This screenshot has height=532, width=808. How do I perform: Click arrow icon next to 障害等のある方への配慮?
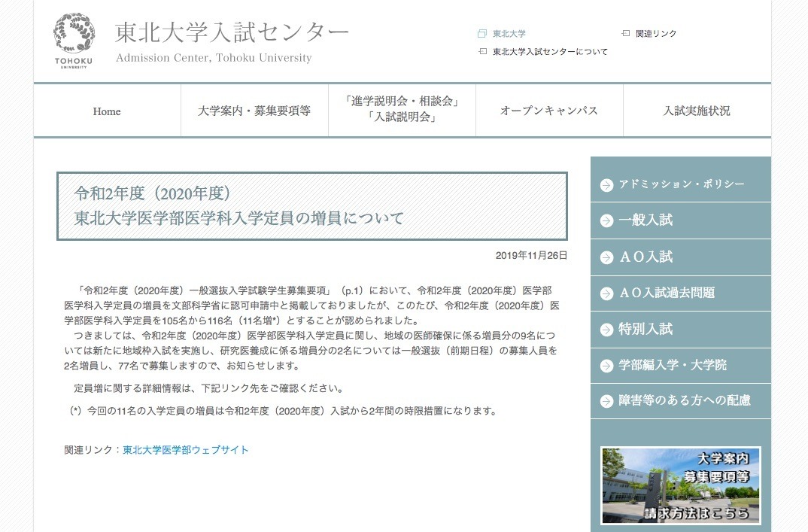607,400
